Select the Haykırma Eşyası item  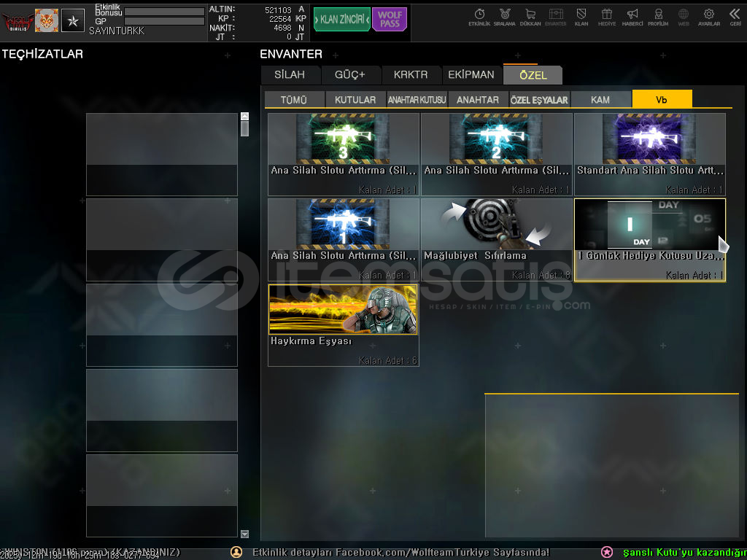point(343,324)
